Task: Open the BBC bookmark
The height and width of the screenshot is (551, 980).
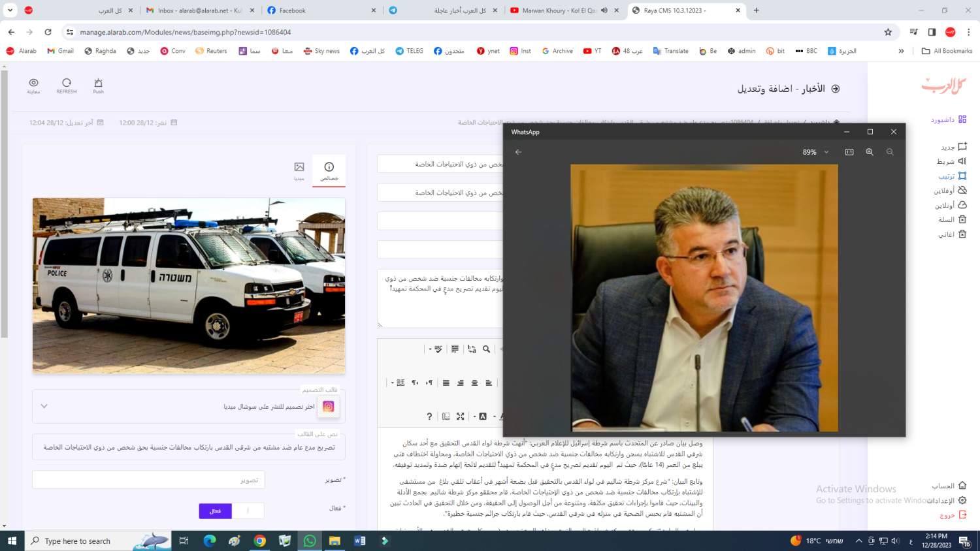Action: (806, 51)
